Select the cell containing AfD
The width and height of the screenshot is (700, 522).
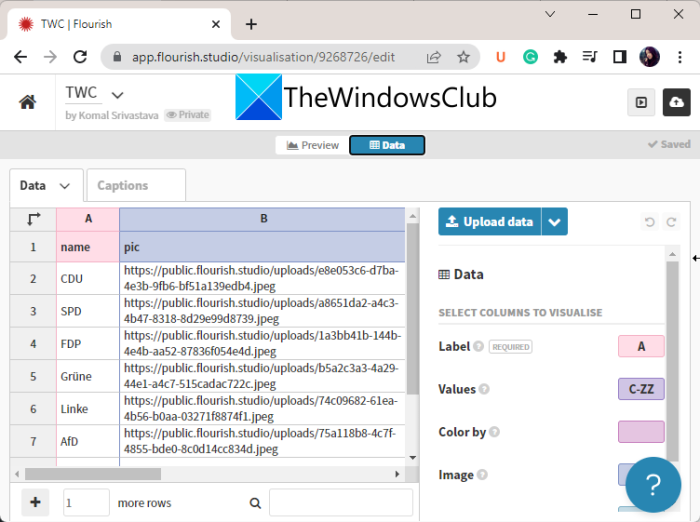click(x=88, y=442)
